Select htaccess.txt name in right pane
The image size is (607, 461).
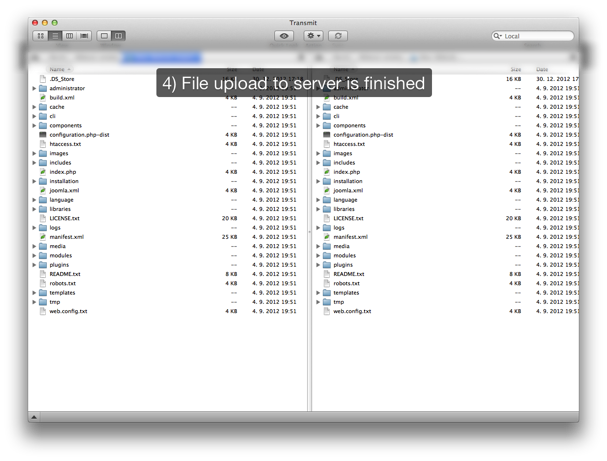[x=349, y=144]
